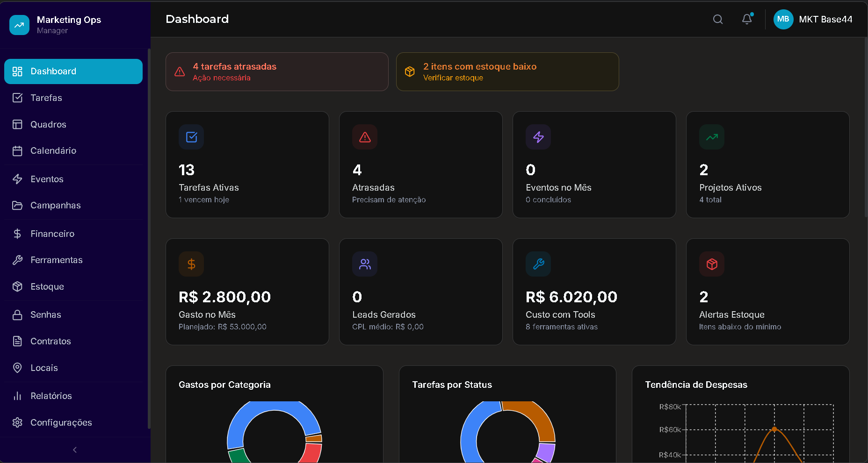Image resolution: width=868 pixels, height=463 pixels.
Task: Click the Calendário calendar sidebar icon
Action: (17, 151)
